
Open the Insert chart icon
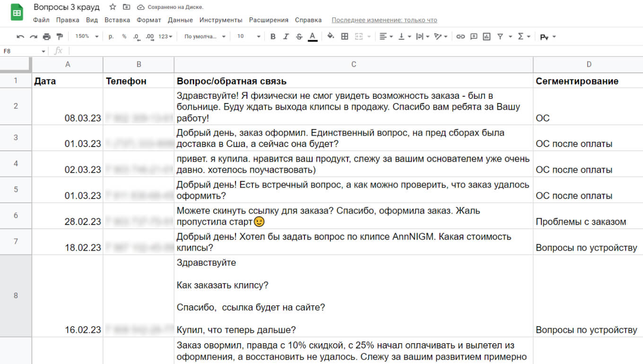[487, 36]
